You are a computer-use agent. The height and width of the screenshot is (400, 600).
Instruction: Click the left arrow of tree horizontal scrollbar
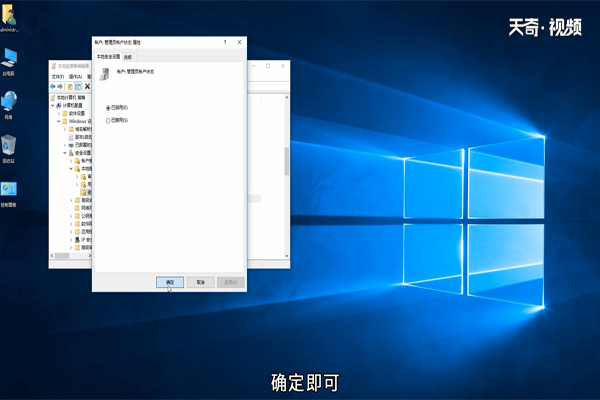pyautogui.click(x=52, y=256)
